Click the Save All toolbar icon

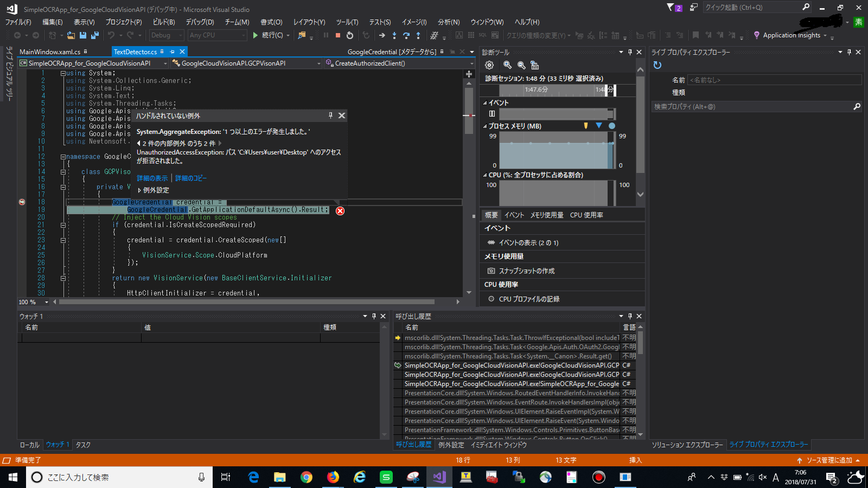click(95, 35)
